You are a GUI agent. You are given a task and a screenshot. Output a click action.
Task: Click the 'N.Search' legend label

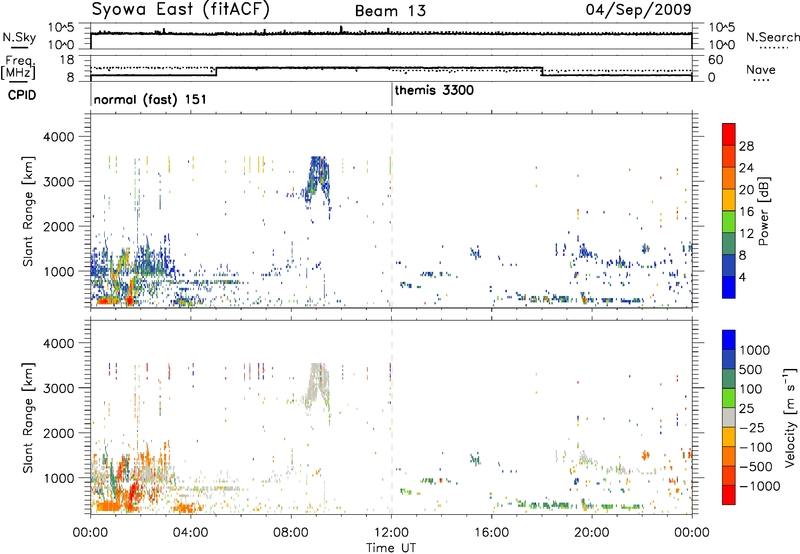point(772,37)
